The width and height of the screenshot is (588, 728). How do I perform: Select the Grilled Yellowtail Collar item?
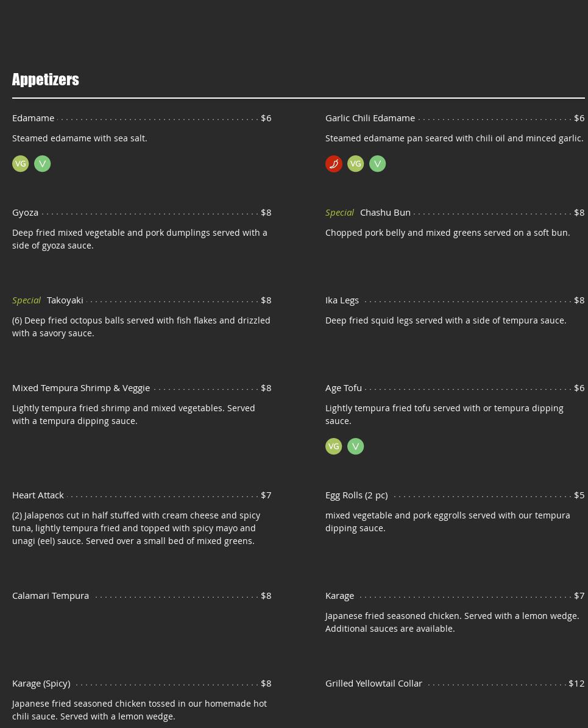coord(374,684)
